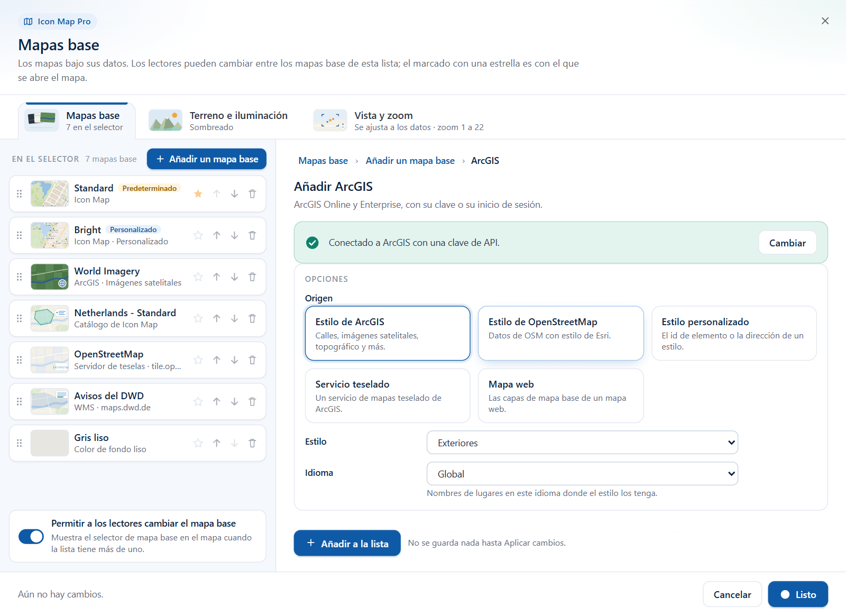Move Avisos del DWD up

(217, 402)
